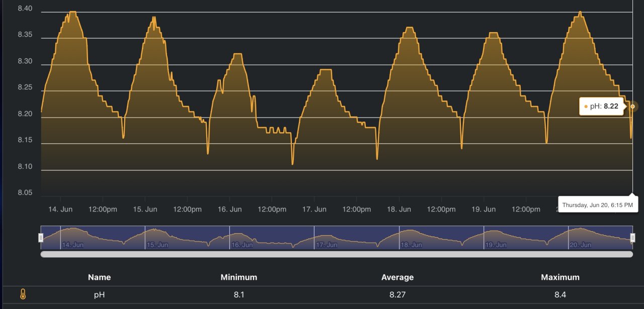Screen dimensions: 644x309
Task: Select the Name column header
Action: (x=99, y=277)
